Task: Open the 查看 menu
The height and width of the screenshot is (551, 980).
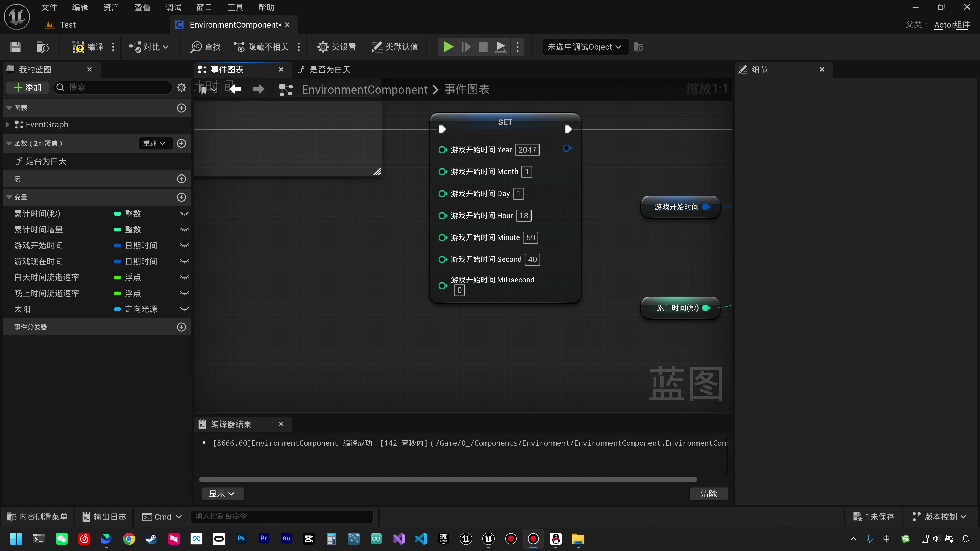Action: [142, 7]
